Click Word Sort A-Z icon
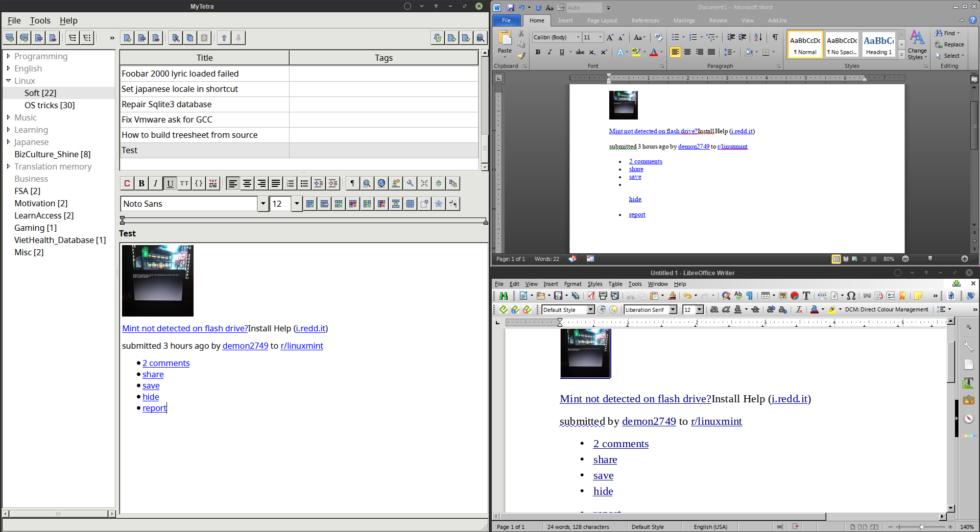This screenshot has width=980, height=532. click(x=758, y=37)
